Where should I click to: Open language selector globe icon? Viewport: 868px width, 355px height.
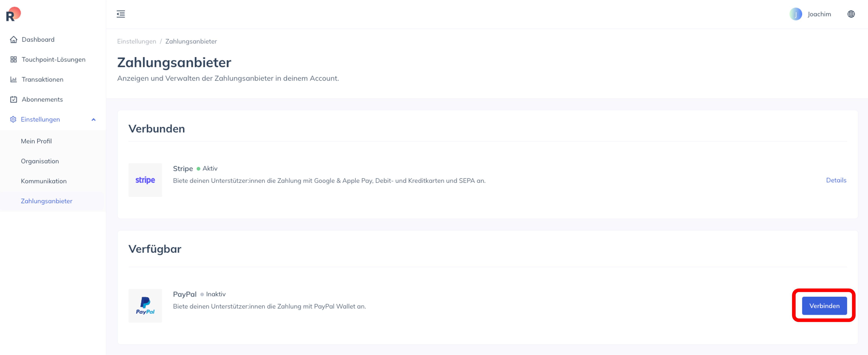pyautogui.click(x=851, y=14)
